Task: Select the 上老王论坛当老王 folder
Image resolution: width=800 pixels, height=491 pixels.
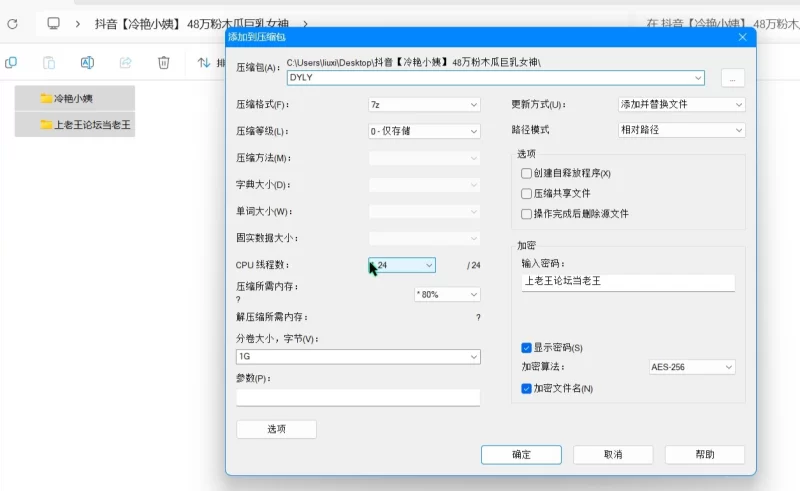Action: [75, 125]
